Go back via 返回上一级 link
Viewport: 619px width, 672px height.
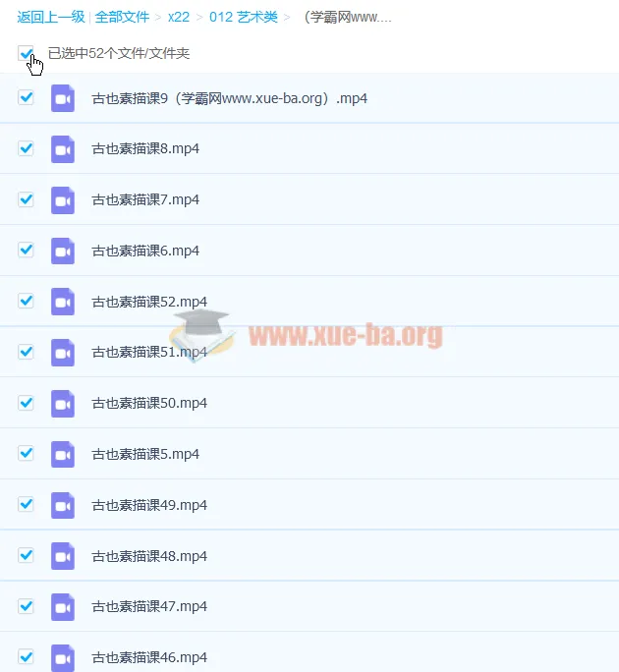tap(50, 18)
